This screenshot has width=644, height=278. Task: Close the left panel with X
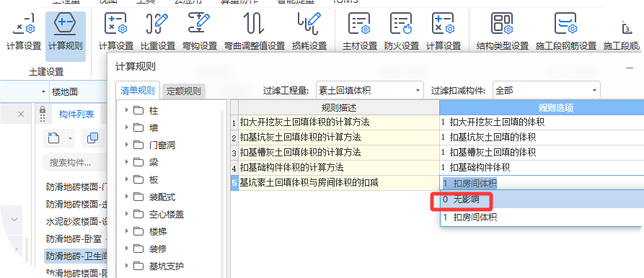(21, 115)
